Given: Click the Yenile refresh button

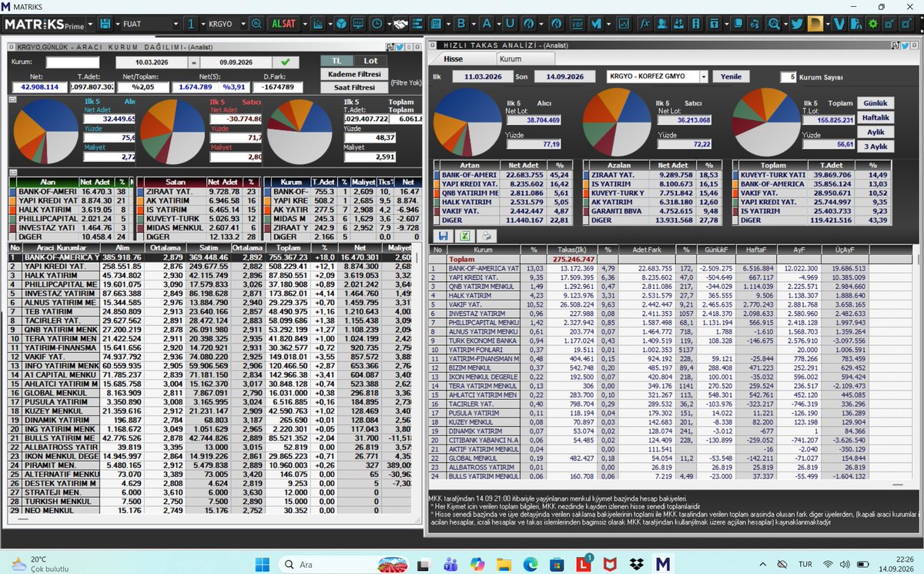Looking at the screenshot, I should [x=731, y=76].
